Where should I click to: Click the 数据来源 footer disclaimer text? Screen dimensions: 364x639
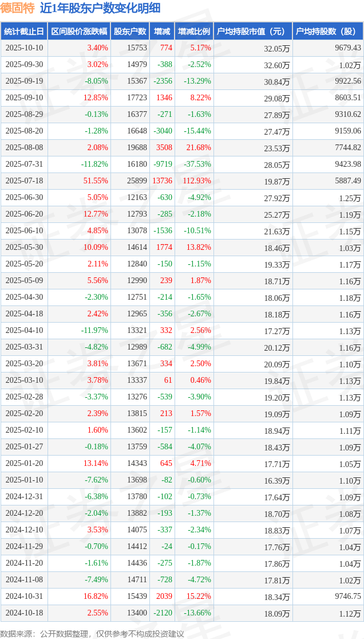point(92,633)
